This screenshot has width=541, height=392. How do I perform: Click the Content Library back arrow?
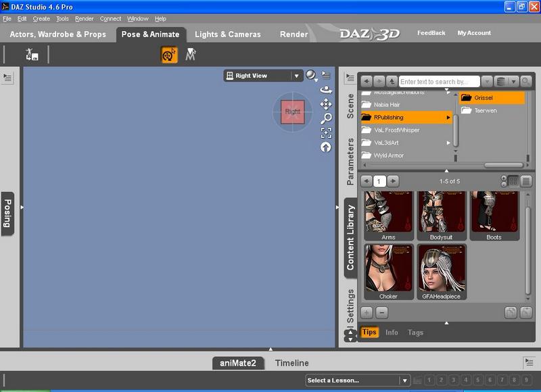367,82
